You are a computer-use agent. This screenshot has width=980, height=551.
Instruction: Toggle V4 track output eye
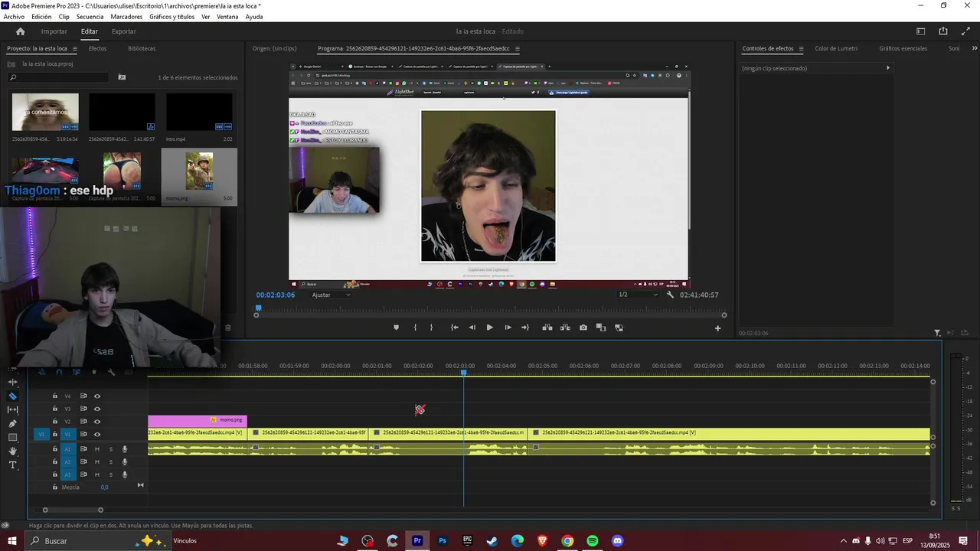[x=97, y=396]
